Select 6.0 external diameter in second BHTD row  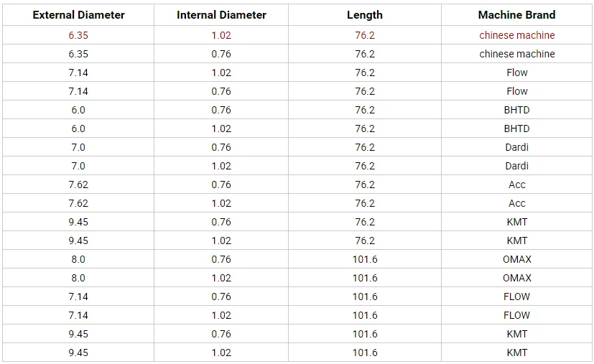coord(78,129)
